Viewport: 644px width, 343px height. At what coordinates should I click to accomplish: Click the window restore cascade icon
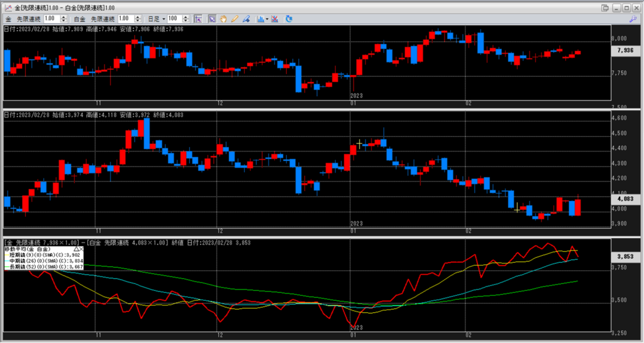tap(605, 8)
